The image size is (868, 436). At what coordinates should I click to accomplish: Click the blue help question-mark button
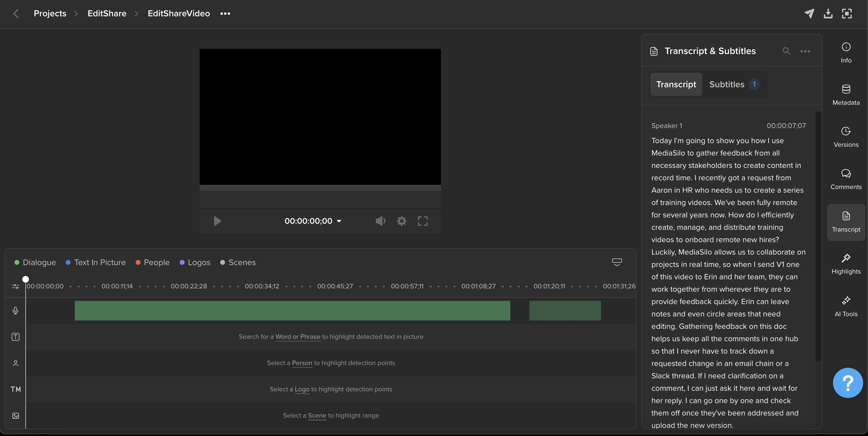(848, 383)
